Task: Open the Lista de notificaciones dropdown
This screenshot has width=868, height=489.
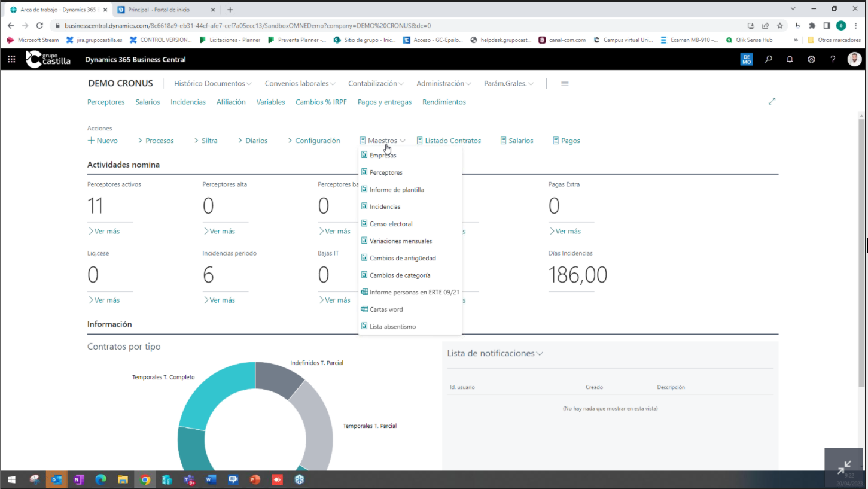Action: (495, 353)
